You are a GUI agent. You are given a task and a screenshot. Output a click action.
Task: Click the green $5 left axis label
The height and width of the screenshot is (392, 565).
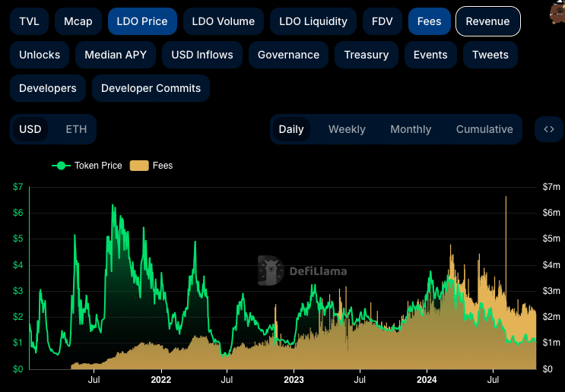[x=18, y=239]
